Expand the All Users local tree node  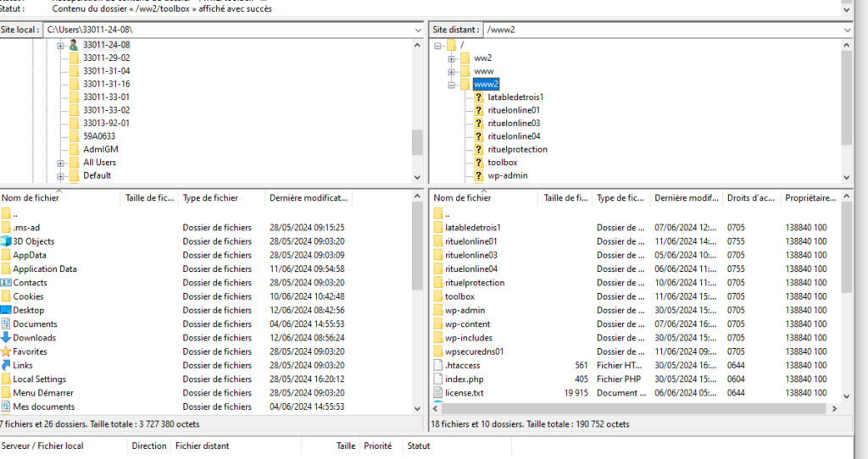(x=61, y=163)
